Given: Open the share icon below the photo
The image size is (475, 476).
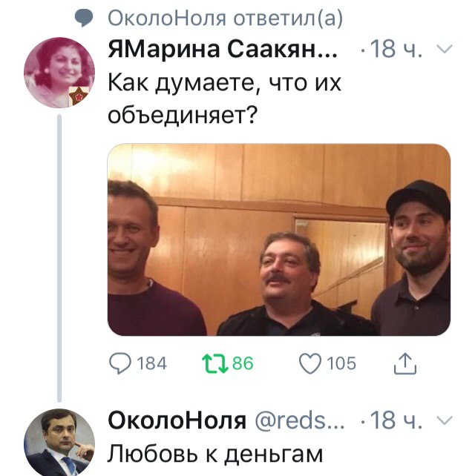Looking at the screenshot, I should (x=405, y=363).
